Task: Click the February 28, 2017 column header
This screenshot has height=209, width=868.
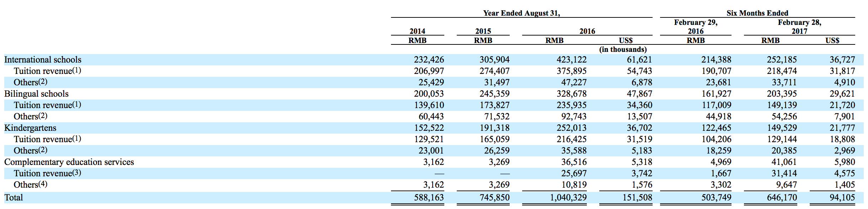Action: [x=799, y=27]
